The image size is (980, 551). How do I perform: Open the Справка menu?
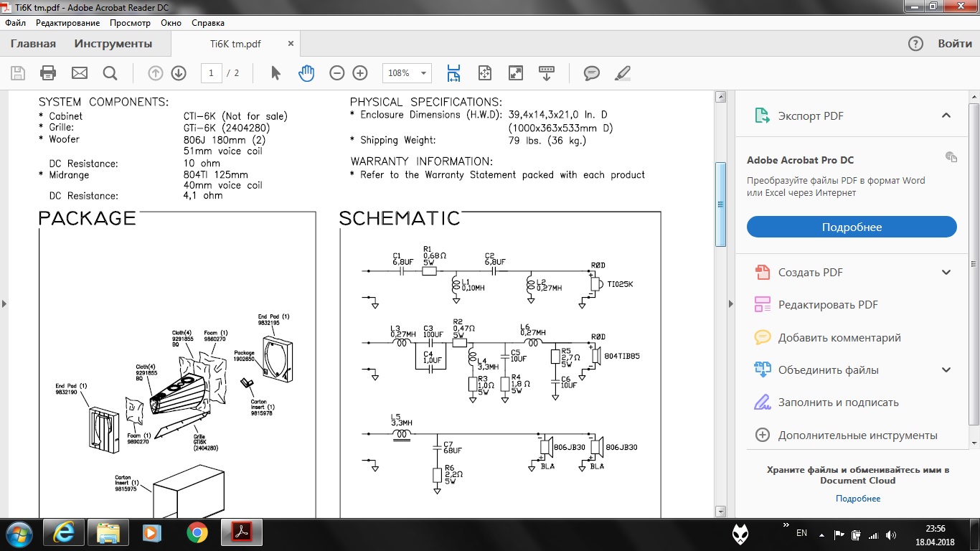point(208,23)
